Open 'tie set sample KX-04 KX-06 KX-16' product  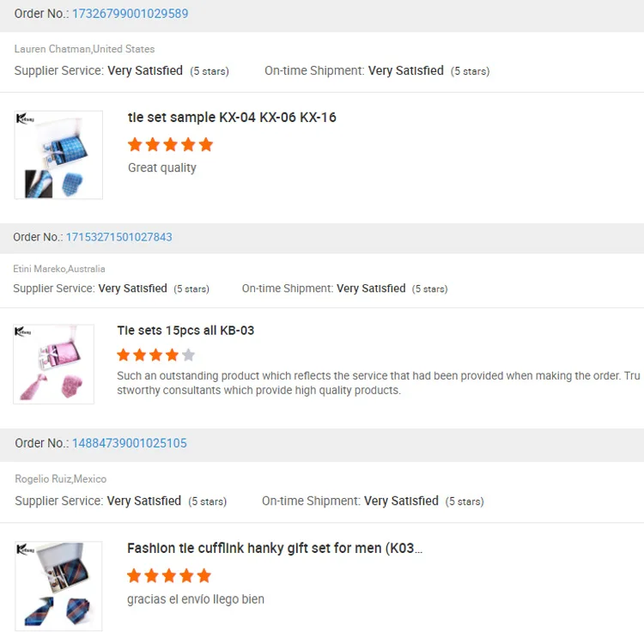click(232, 118)
